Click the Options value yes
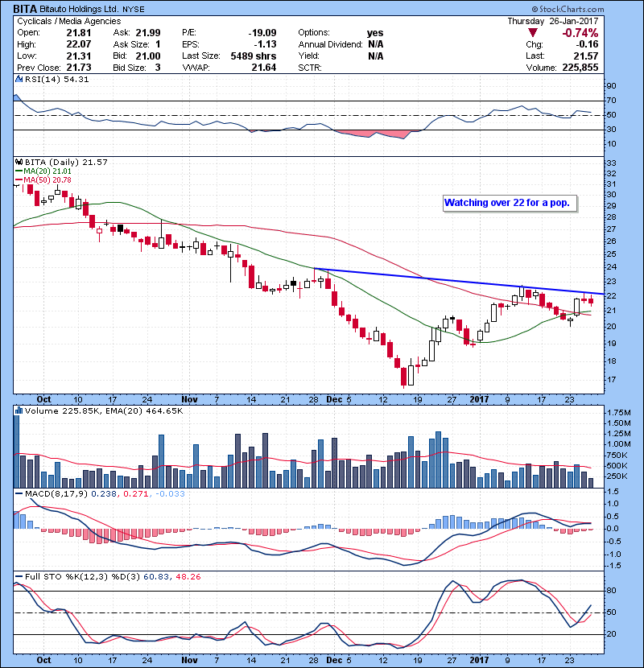 375,32
